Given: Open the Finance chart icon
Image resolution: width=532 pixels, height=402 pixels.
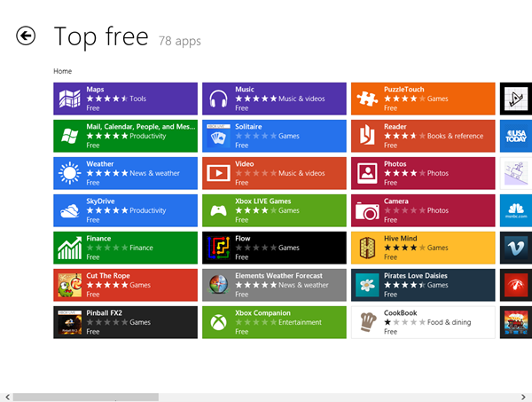Looking at the screenshot, I should coord(69,248).
